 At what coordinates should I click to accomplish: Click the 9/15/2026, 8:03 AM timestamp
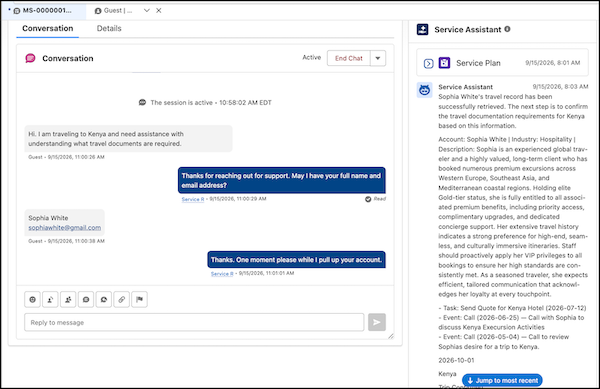[x=560, y=86]
